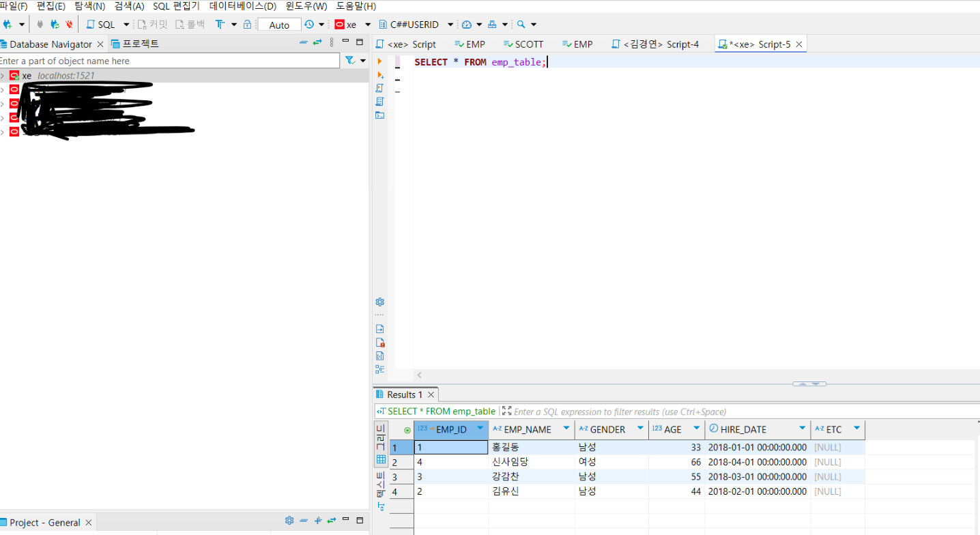
Task: Open the dashboard gauge icon in toolbar
Action: [x=467, y=25]
